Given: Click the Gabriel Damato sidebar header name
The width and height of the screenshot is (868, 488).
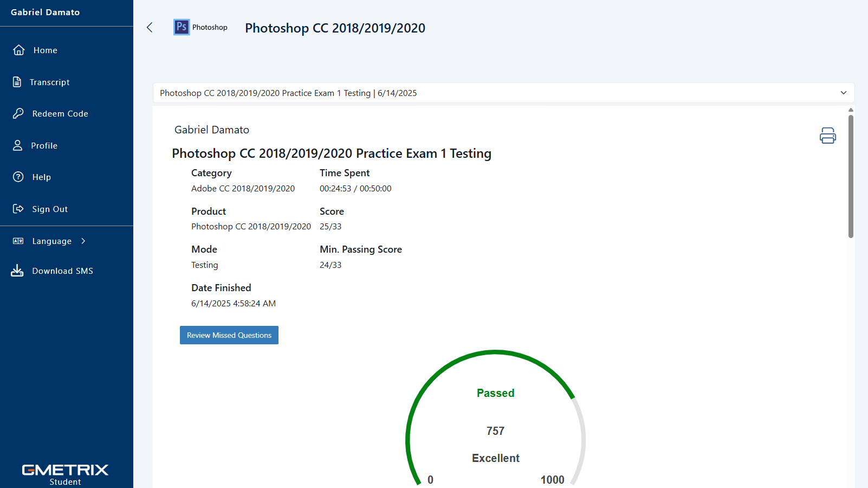Looking at the screenshot, I should [46, 12].
